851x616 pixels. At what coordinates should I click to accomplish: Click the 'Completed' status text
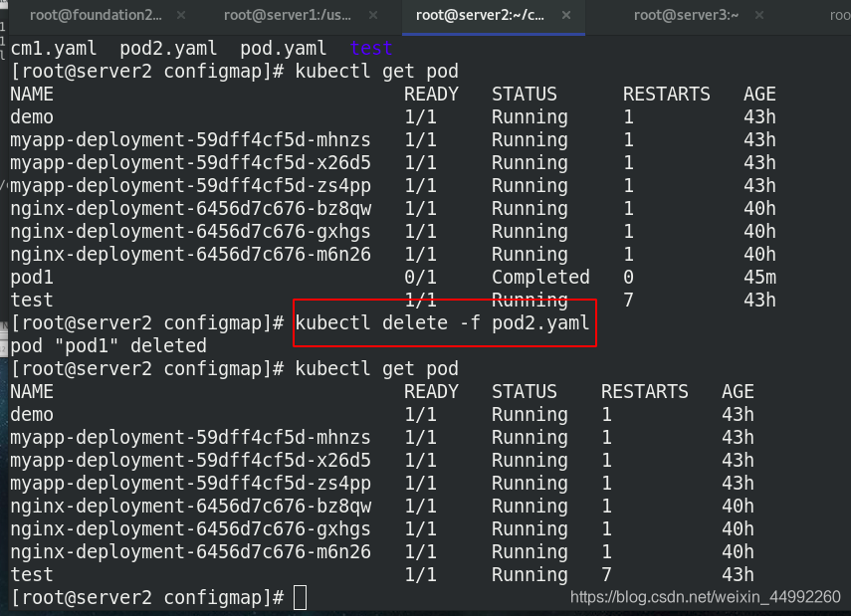[x=540, y=278]
